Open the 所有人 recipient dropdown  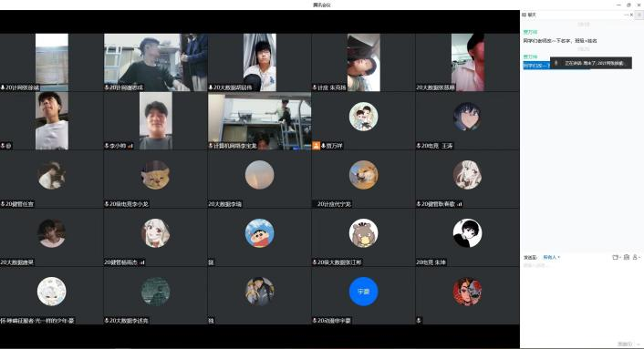click(x=552, y=257)
